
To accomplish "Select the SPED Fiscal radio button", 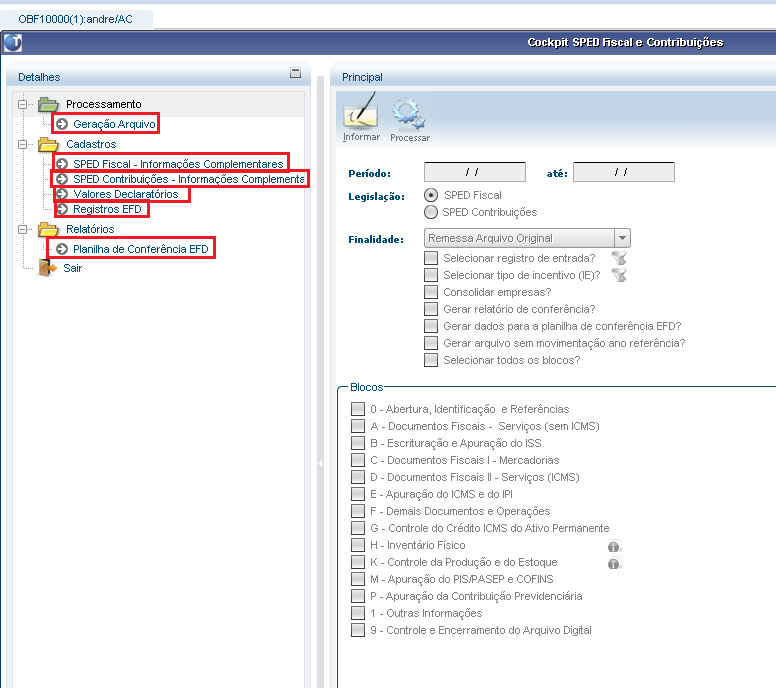I will pos(431,195).
